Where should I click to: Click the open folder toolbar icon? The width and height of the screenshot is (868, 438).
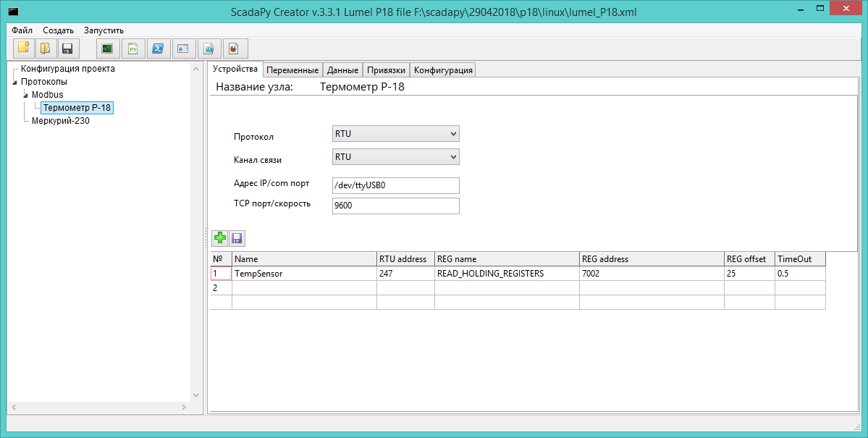[46, 49]
